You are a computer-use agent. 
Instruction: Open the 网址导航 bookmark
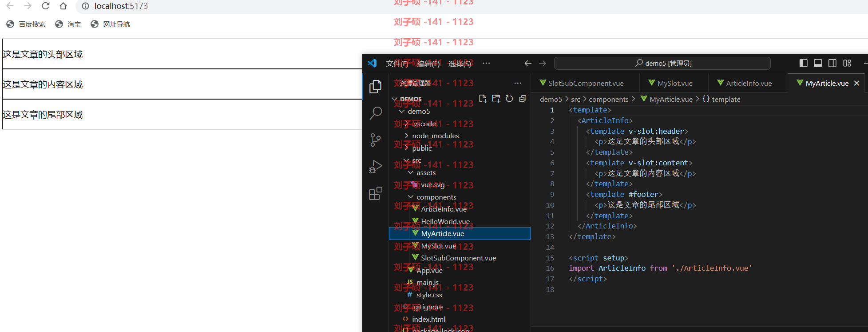110,24
